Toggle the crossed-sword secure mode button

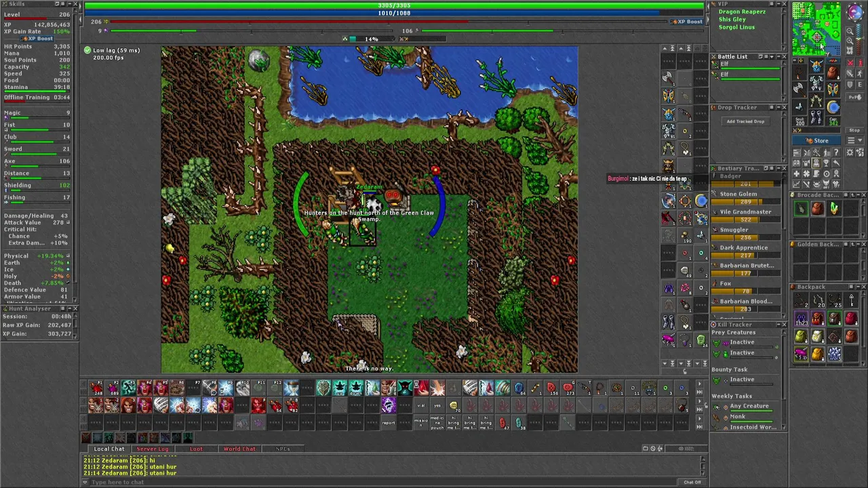pos(850,73)
